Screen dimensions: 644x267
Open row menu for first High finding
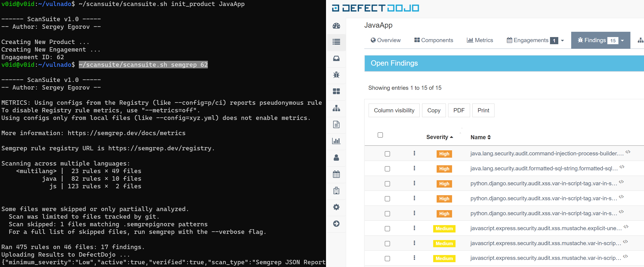(414, 153)
